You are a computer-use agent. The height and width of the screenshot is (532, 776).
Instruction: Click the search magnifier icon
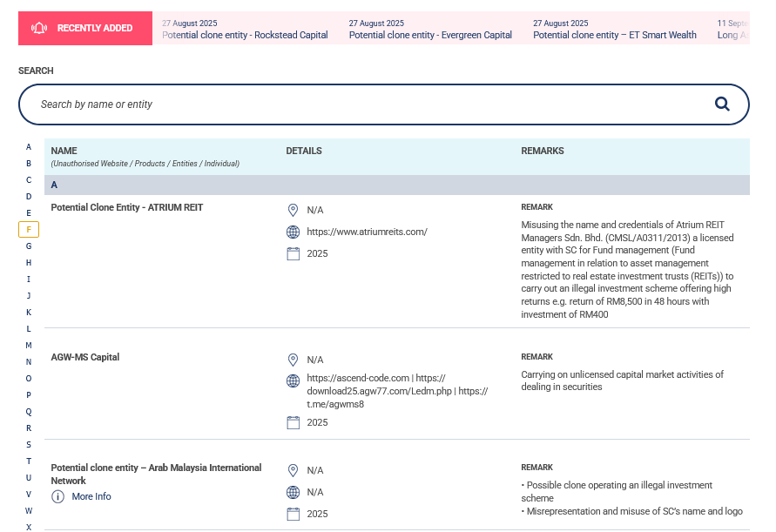pyautogui.click(x=722, y=104)
